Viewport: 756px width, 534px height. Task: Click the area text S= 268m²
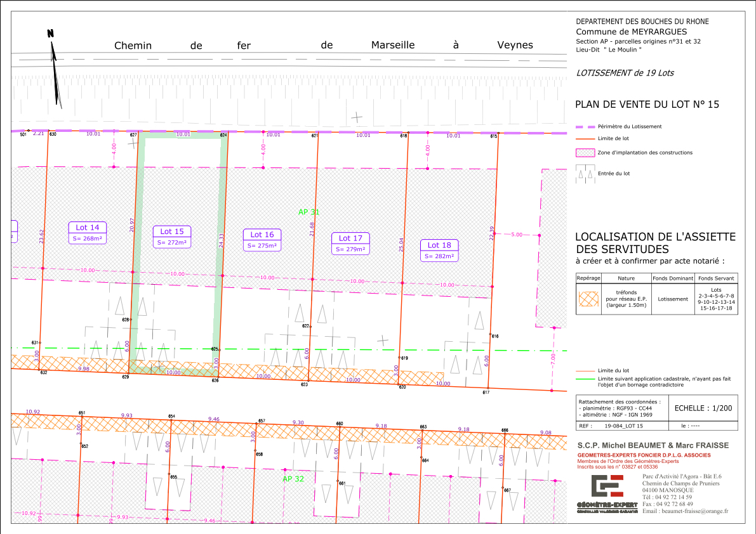click(x=87, y=238)
